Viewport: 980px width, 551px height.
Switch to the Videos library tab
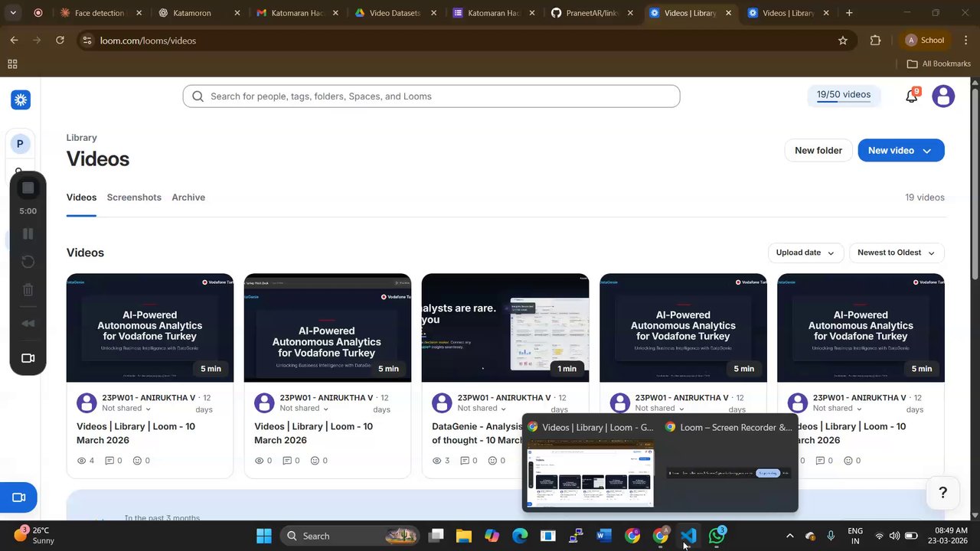pyautogui.click(x=81, y=197)
